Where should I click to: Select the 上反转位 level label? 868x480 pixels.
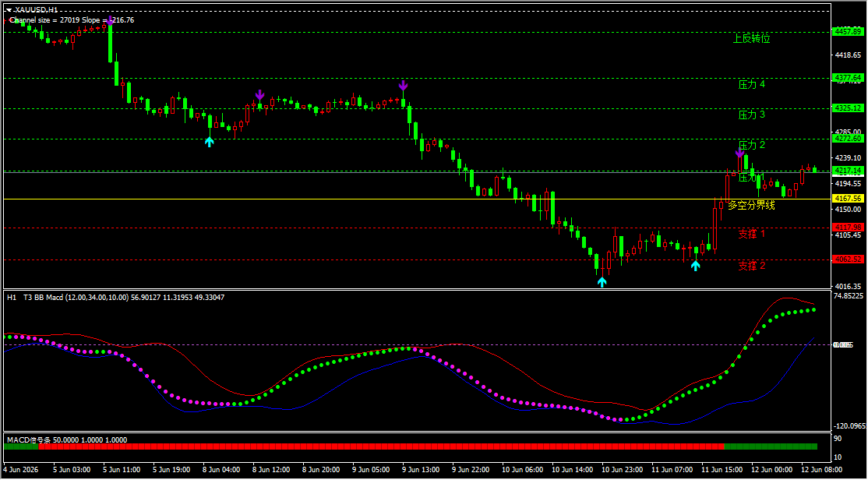coord(752,38)
